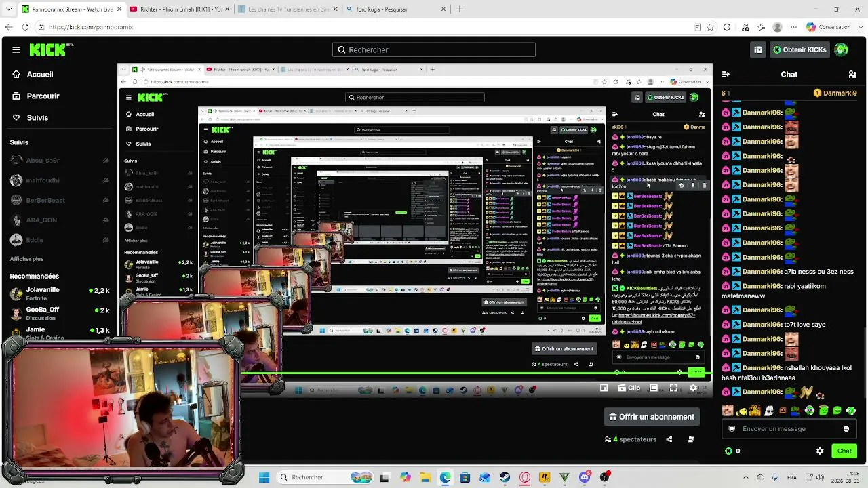
Task: Open the outermost Edge browser profile icon
Action: click(x=778, y=27)
